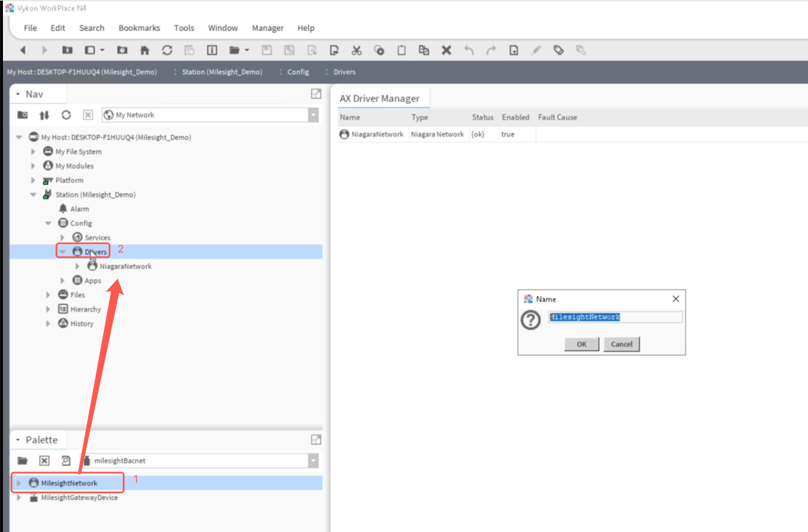Open the File menu
The width and height of the screenshot is (808, 532).
30,28
